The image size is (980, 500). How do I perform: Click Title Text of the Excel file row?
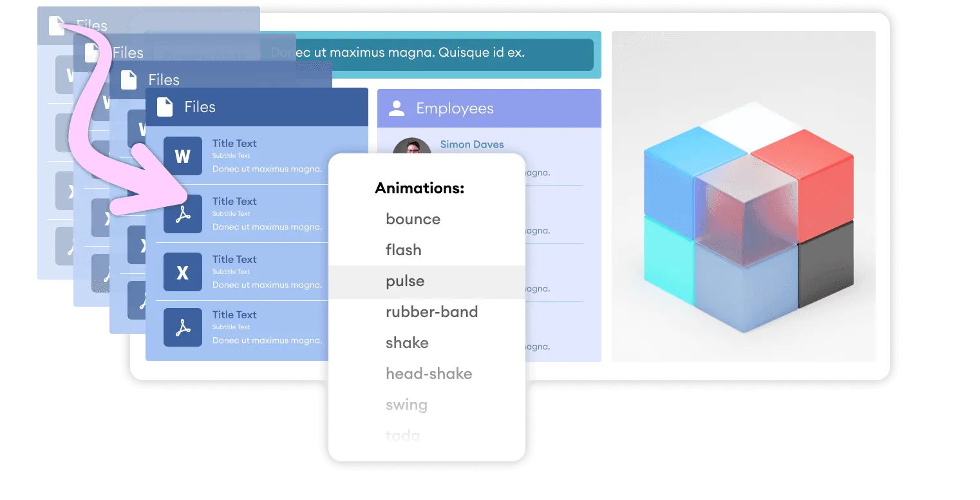[x=234, y=259]
